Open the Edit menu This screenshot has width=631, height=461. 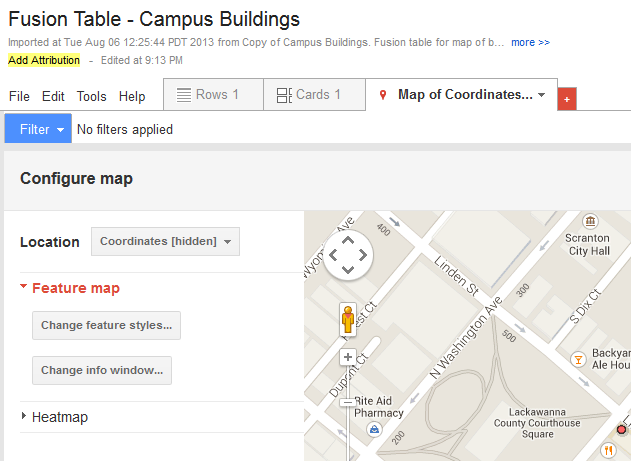click(x=53, y=97)
